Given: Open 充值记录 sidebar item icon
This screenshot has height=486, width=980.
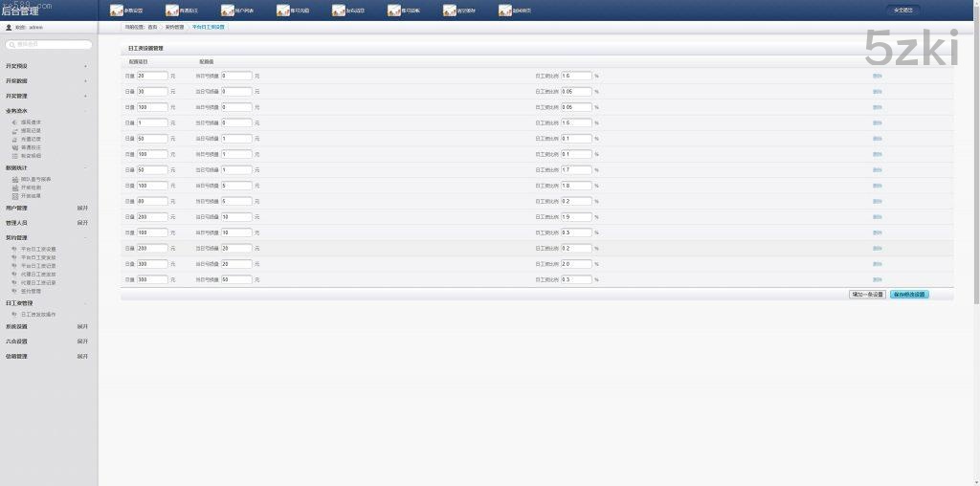Looking at the screenshot, I should pos(15,140).
